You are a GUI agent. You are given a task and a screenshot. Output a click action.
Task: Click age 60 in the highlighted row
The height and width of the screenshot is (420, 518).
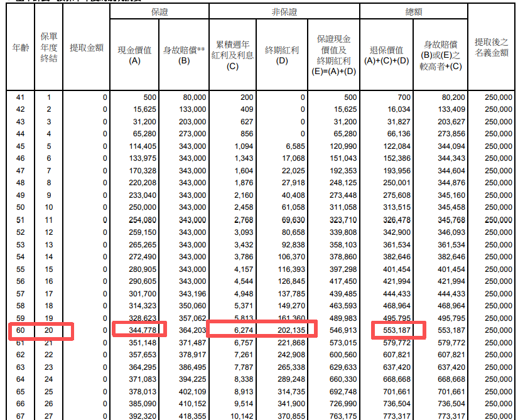pos(20,330)
